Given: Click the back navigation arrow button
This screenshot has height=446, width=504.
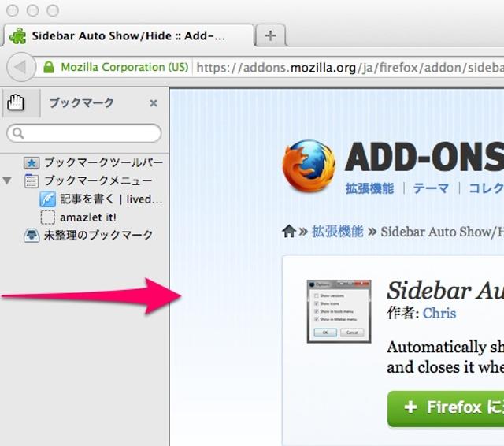Looking at the screenshot, I should [21, 67].
